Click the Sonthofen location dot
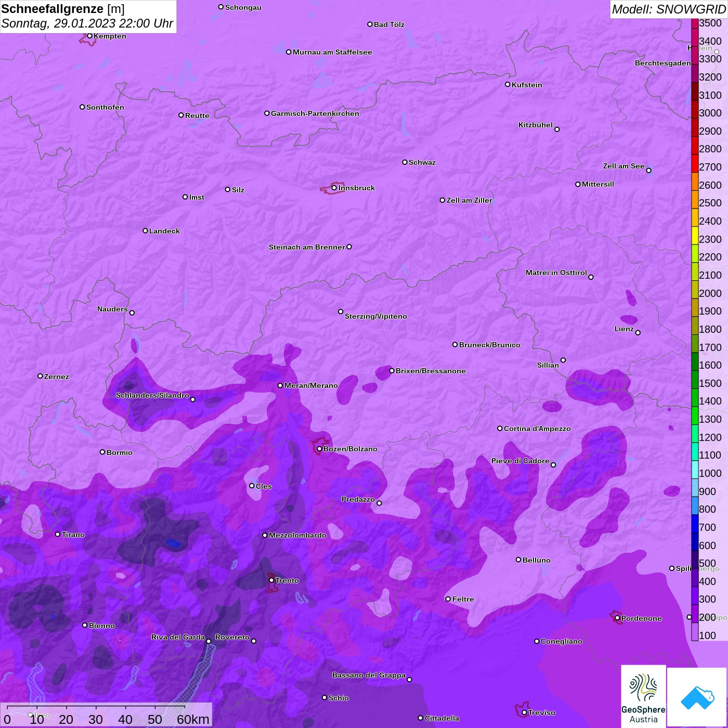Image resolution: width=728 pixels, height=728 pixels. coord(82,107)
